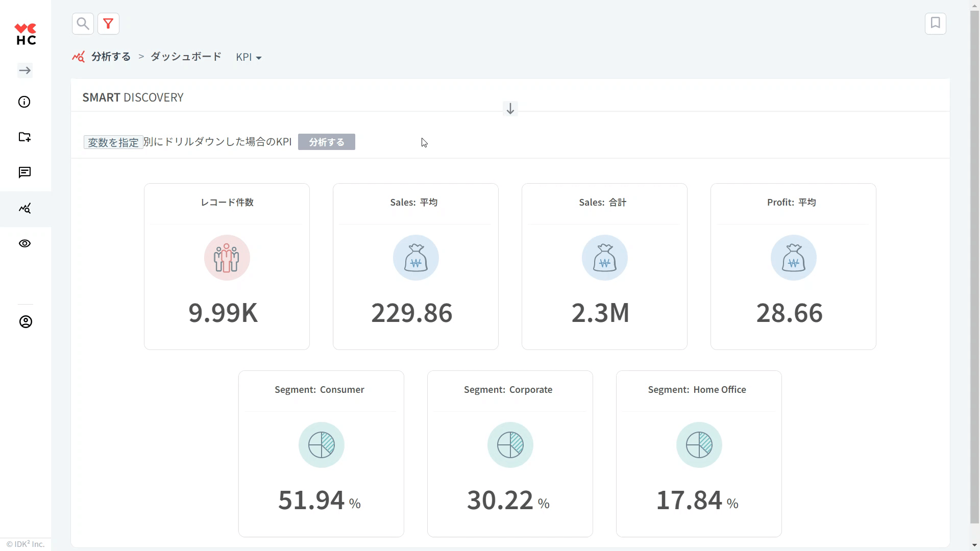The image size is (980, 551).
Task: Click the 分析する breadcrumb link
Action: pyautogui.click(x=111, y=57)
